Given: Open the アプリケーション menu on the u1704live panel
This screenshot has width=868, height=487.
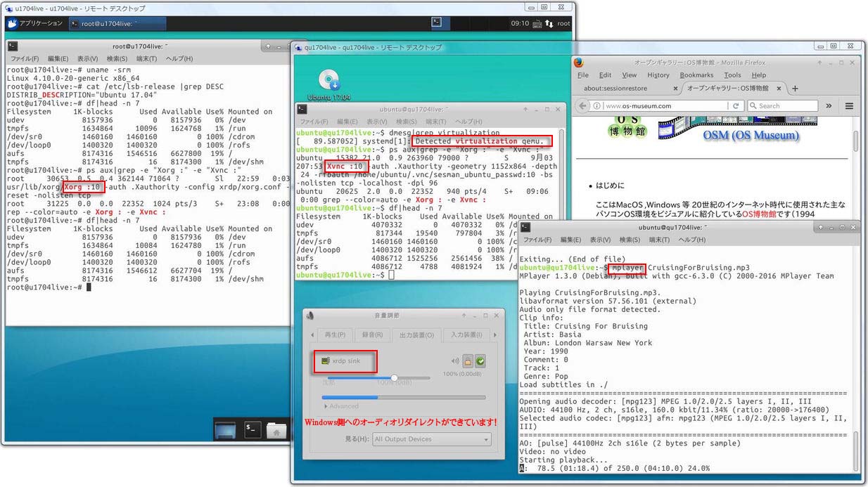Looking at the screenshot, I should click(35, 23).
